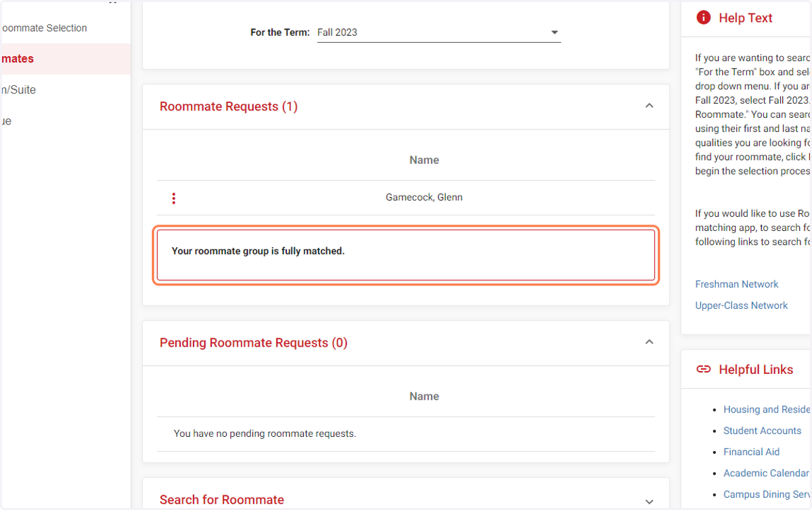Open the Freshman Network link
The width and height of the screenshot is (812, 510).
pos(737,284)
